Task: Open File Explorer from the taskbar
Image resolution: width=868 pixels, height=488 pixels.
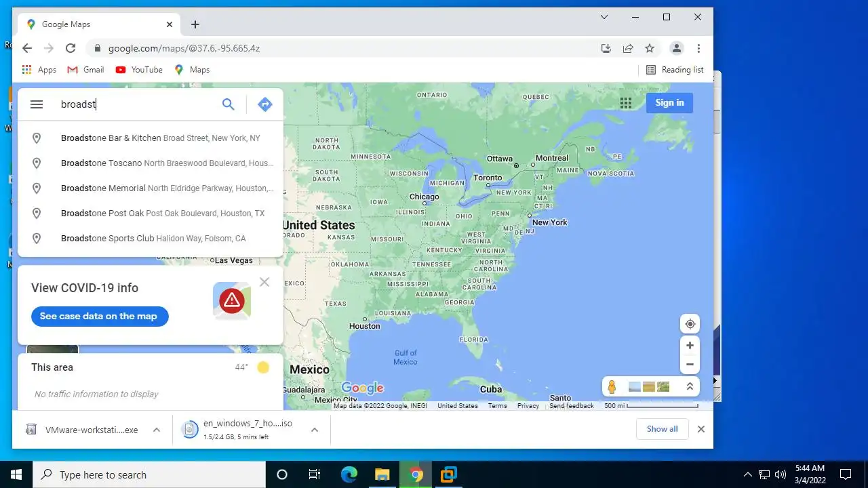Action: pyautogui.click(x=382, y=474)
